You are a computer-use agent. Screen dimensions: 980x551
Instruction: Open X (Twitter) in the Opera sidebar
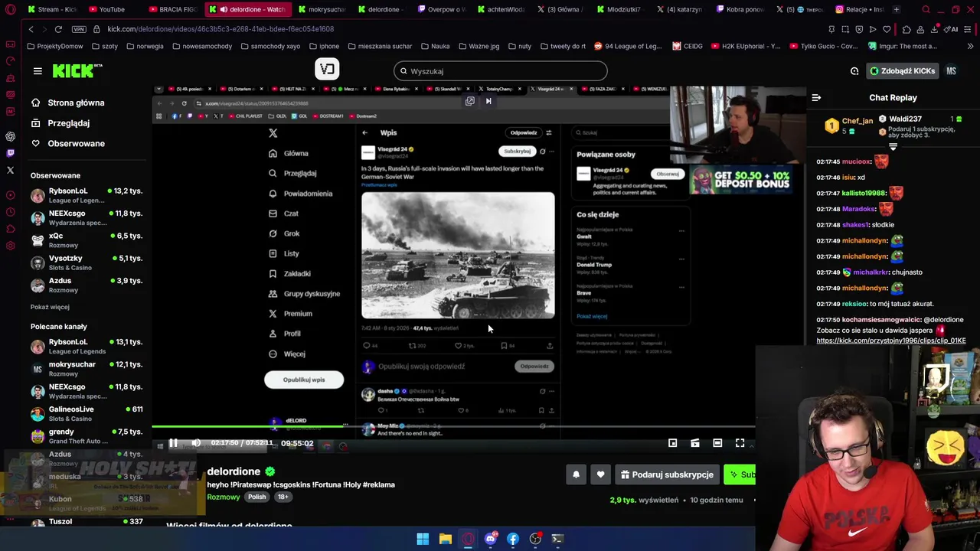pos(10,170)
